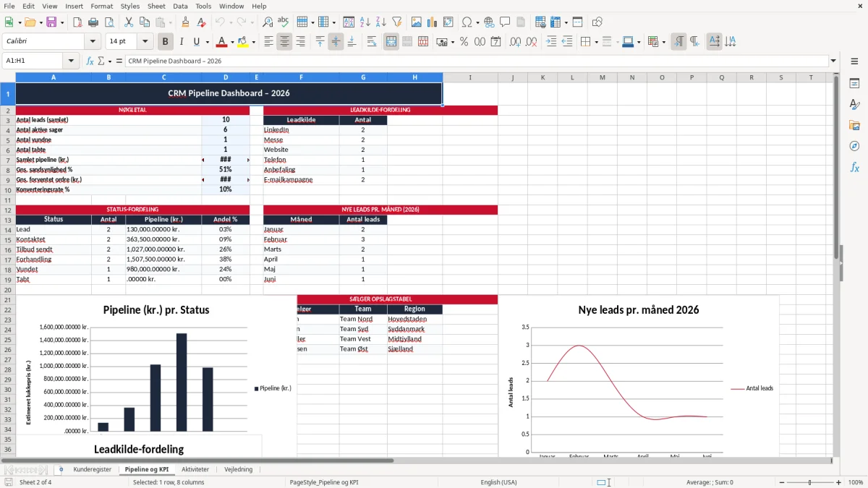Open Find & Replace icon
Screen dimensions: 868x488
click(268, 22)
